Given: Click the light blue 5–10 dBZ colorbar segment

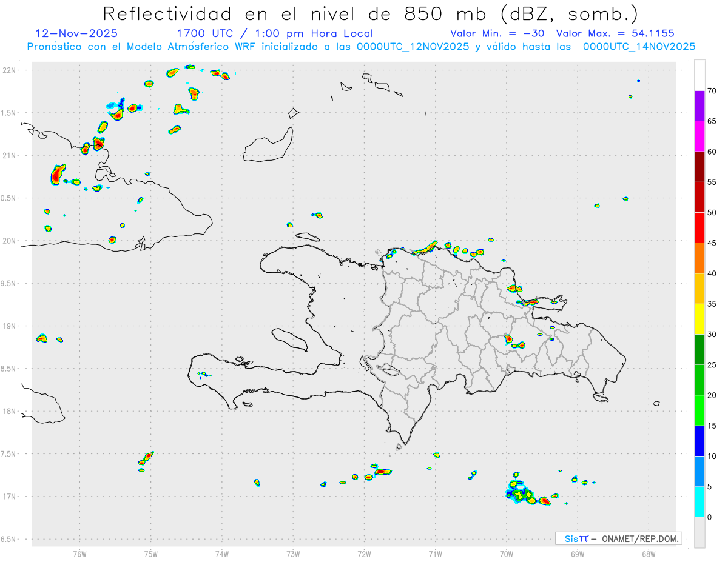Looking at the screenshot, I should (x=699, y=472).
